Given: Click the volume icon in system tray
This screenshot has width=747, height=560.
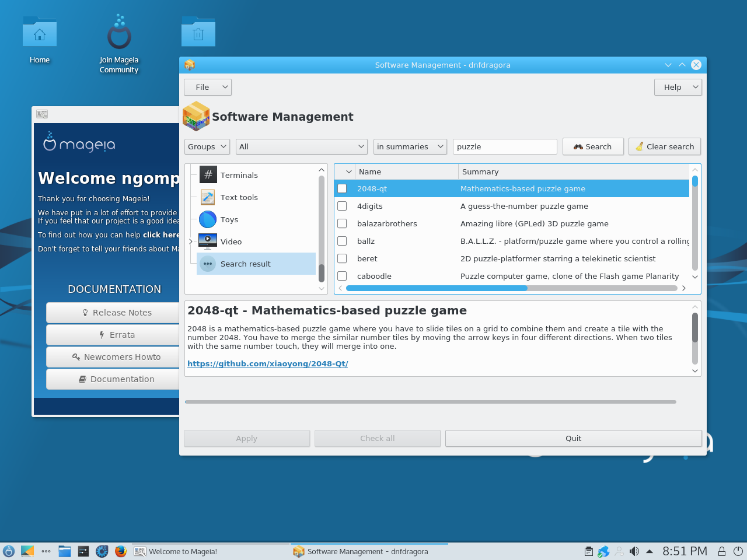Looking at the screenshot, I should (x=634, y=551).
